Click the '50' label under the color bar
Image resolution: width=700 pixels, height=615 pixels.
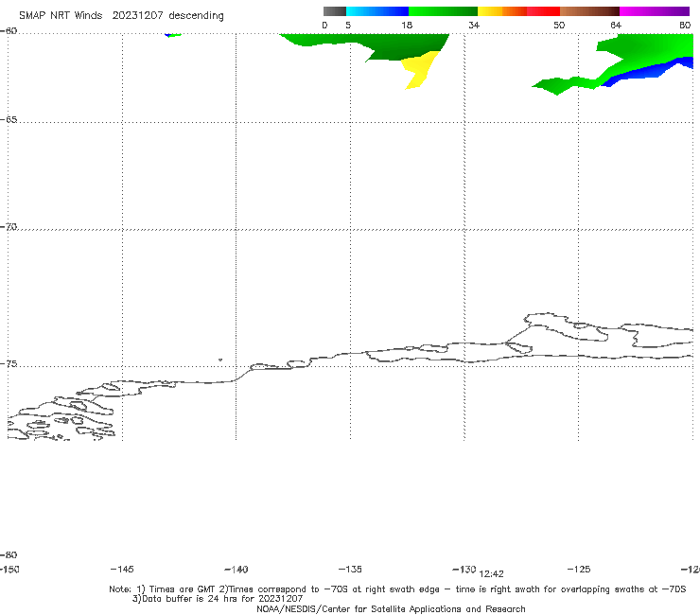(x=559, y=25)
